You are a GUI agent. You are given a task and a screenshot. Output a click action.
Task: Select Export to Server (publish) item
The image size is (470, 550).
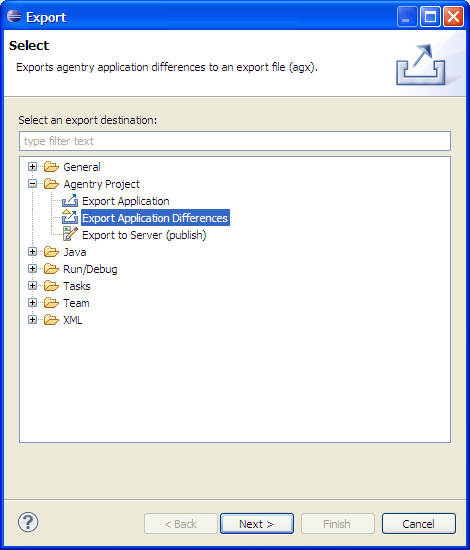point(144,235)
